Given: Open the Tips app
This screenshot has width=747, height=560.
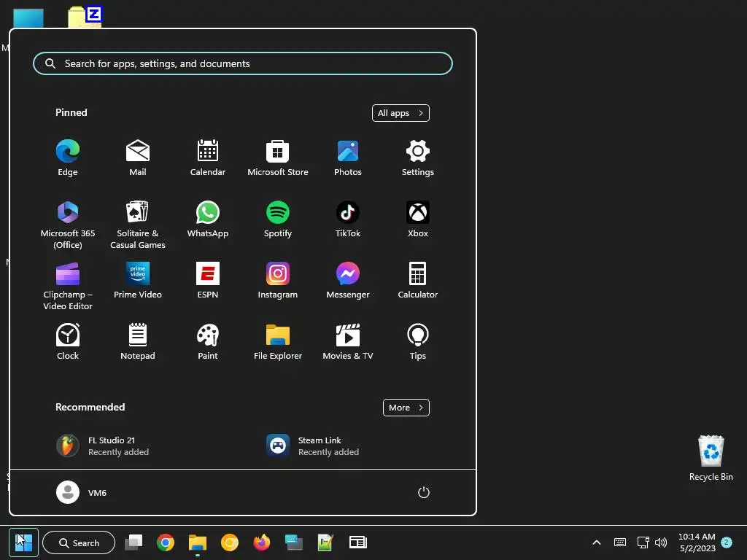Looking at the screenshot, I should (418, 341).
